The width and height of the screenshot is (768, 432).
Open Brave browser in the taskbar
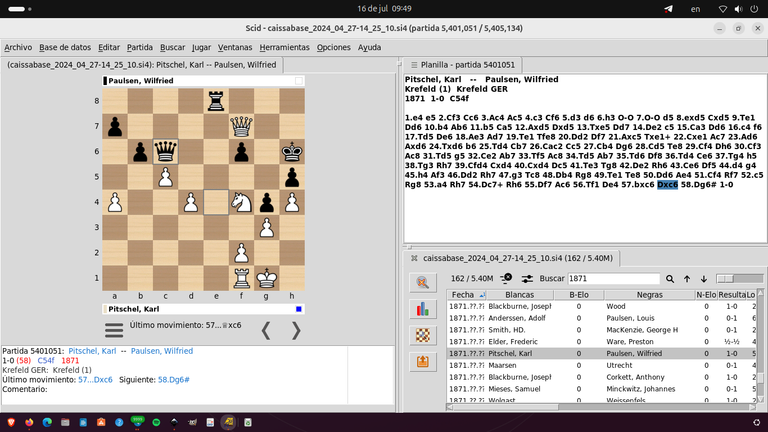[11, 422]
